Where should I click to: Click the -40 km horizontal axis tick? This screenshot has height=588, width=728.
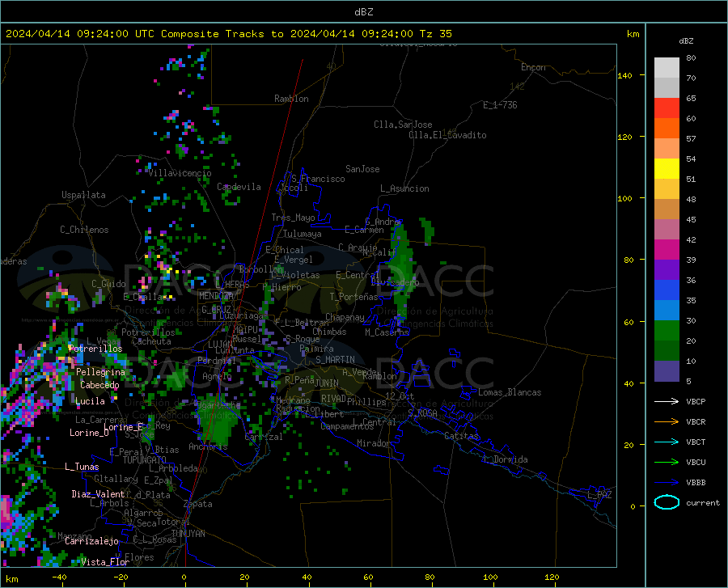point(59,577)
